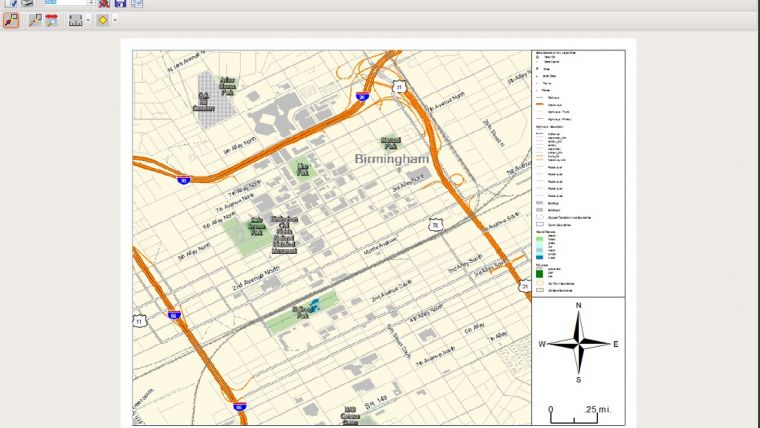
Task: Select the scale bar labeled .25 mi.
Action: coord(578,414)
